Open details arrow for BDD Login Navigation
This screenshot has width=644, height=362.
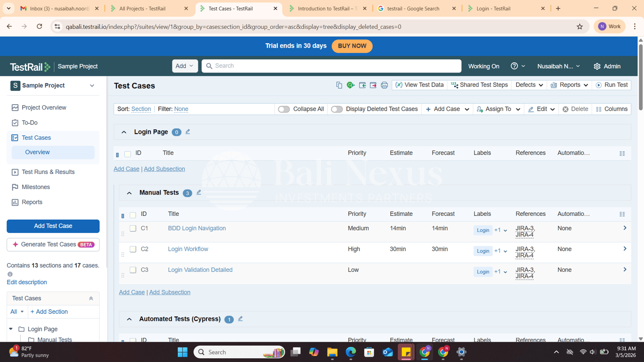point(625,228)
